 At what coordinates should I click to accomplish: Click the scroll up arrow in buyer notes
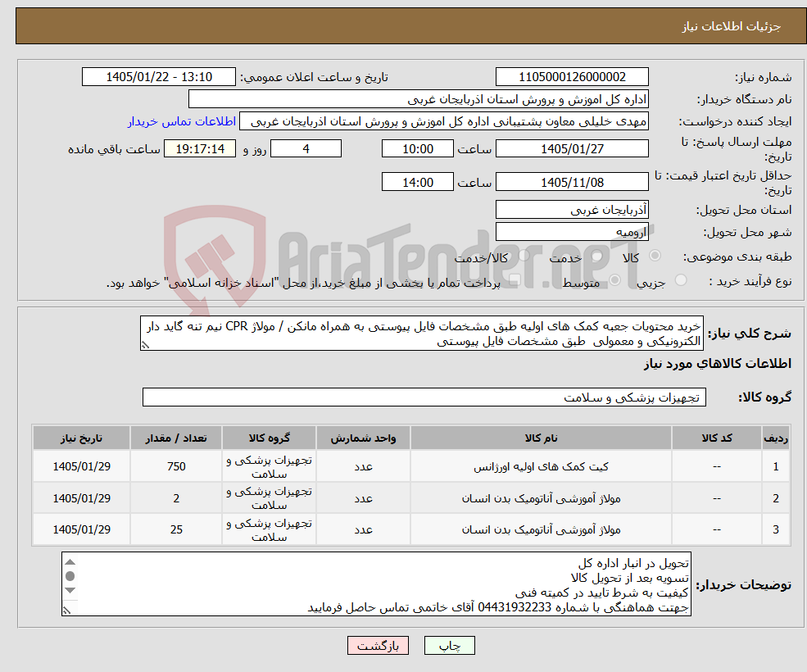point(70,562)
